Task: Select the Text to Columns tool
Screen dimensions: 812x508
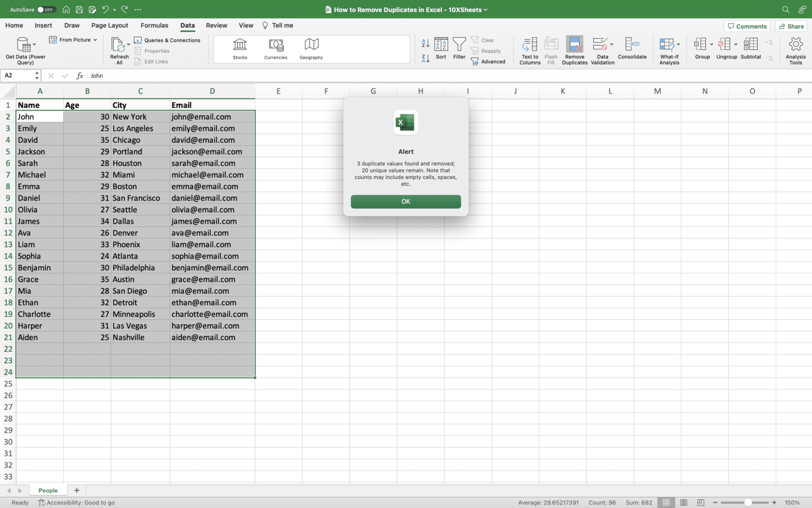Action: tap(529, 50)
